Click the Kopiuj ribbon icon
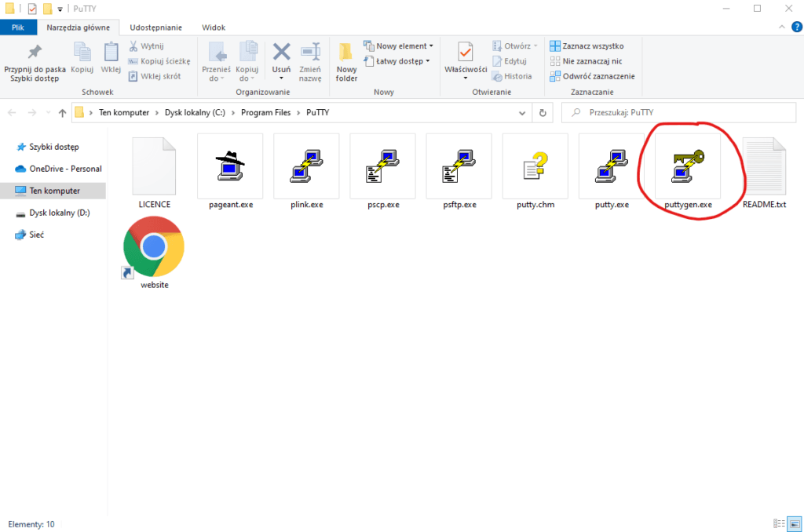The width and height of the screenshot is (804, 532). [x=82, y=58]
